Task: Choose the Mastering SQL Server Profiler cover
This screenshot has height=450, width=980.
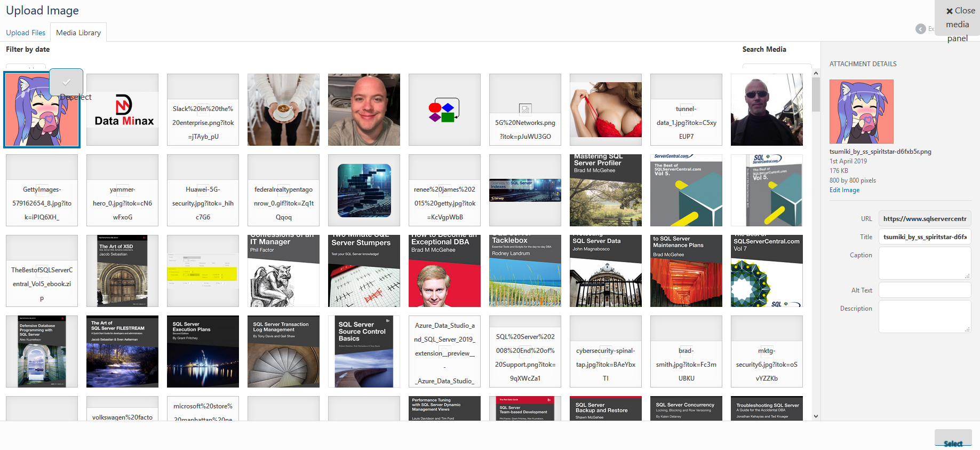Action: (x=606, y=191)
